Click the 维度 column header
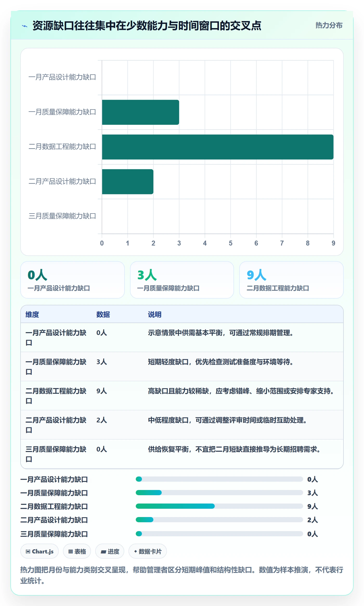Screen dimensions: 364x606 [32, 314]
